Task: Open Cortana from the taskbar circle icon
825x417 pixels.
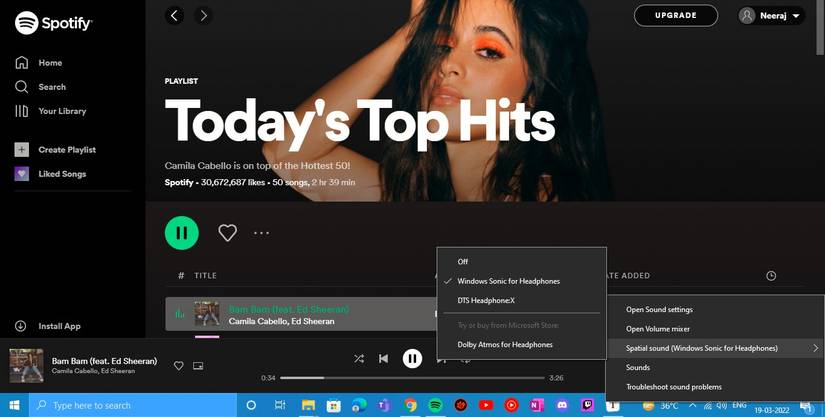Action: pos(251,405)
